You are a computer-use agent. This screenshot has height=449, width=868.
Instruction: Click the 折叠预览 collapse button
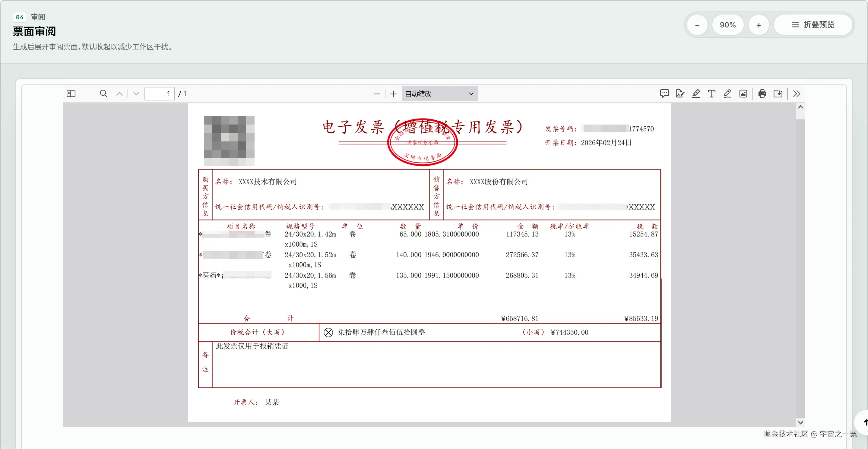(x=813, y=25)
